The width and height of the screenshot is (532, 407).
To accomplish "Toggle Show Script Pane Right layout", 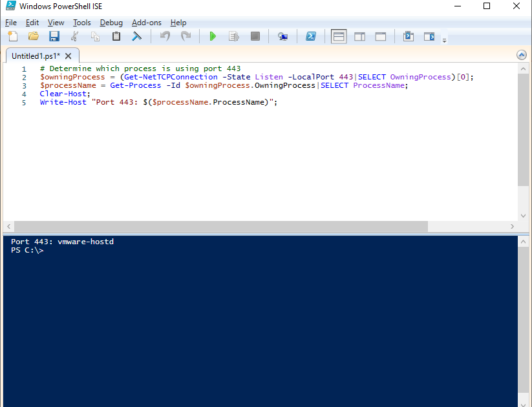I will pos(359,36).
